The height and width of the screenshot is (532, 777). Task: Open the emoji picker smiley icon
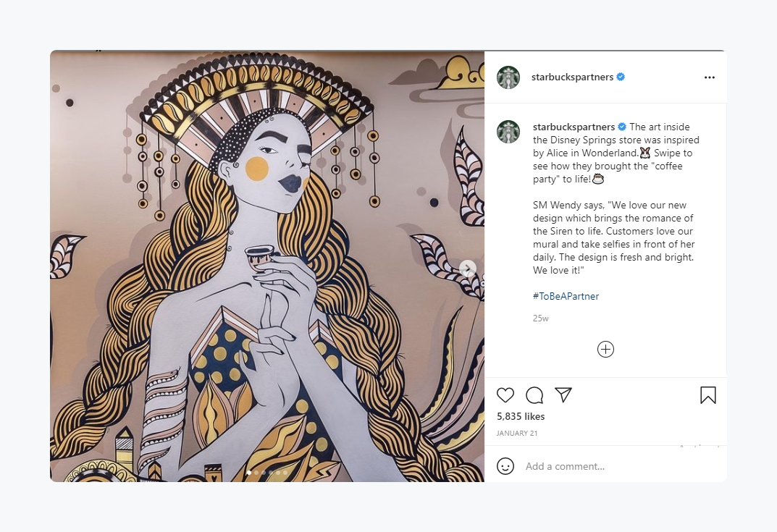(x=505, y=466)
